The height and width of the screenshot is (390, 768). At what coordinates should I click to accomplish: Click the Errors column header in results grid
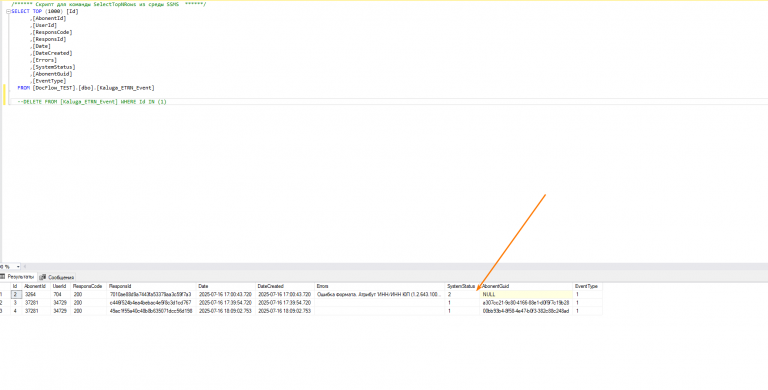click(380, 286)
